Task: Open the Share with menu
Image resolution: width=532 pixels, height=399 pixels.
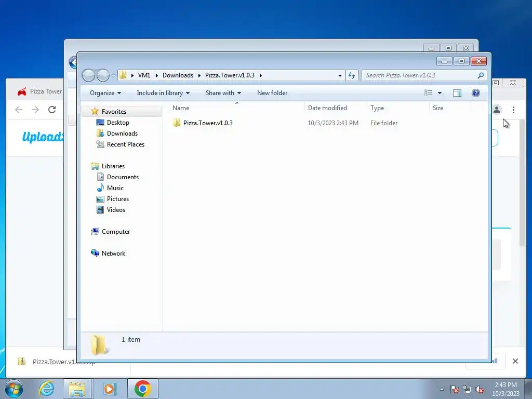Action: click(223, 93)
